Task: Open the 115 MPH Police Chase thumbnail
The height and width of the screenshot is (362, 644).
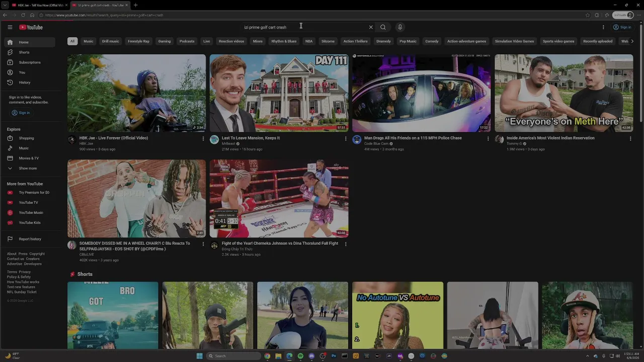Action: point(421,93)
